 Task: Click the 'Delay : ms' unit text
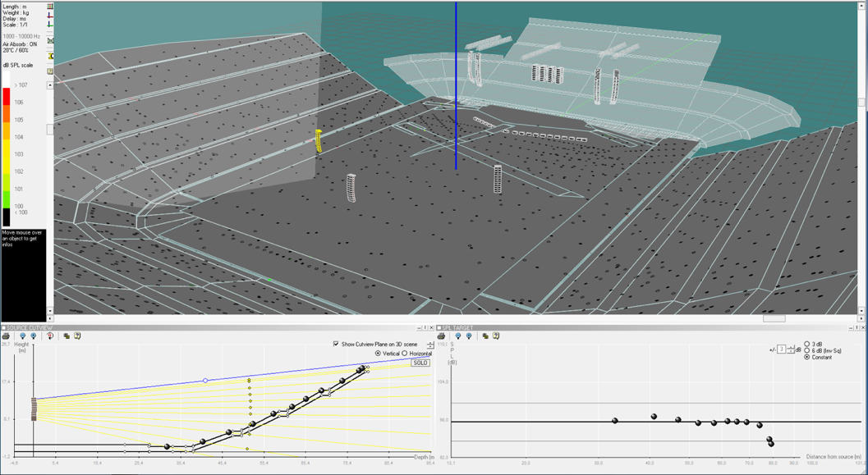coord(15,19)
